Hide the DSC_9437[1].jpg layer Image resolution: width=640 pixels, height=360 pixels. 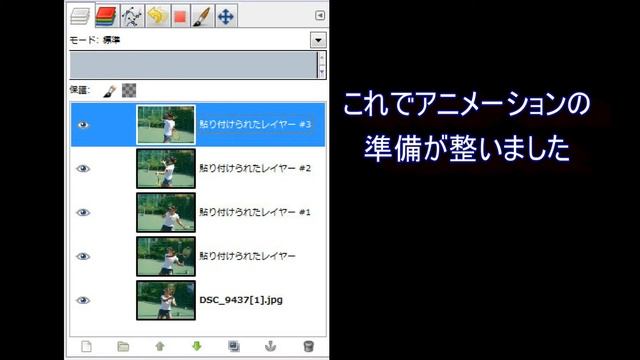83,300
